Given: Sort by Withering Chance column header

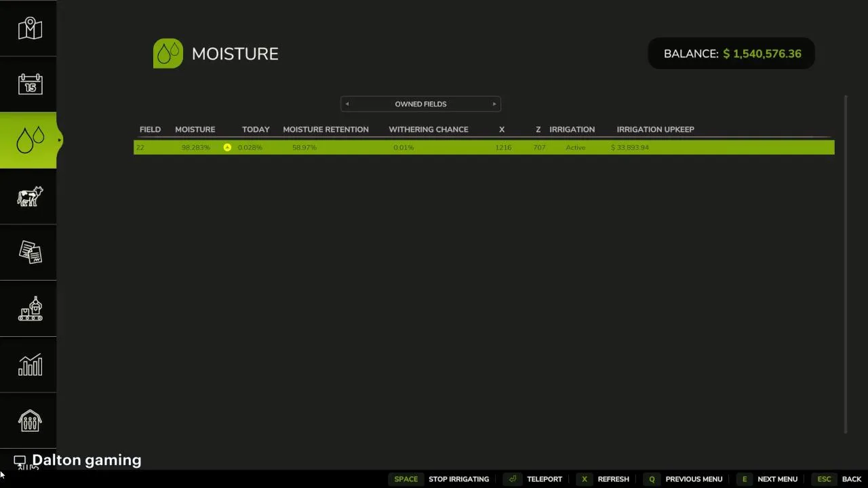Looking at the screenshot, I should pyautogui.click(x=429, y=129).
